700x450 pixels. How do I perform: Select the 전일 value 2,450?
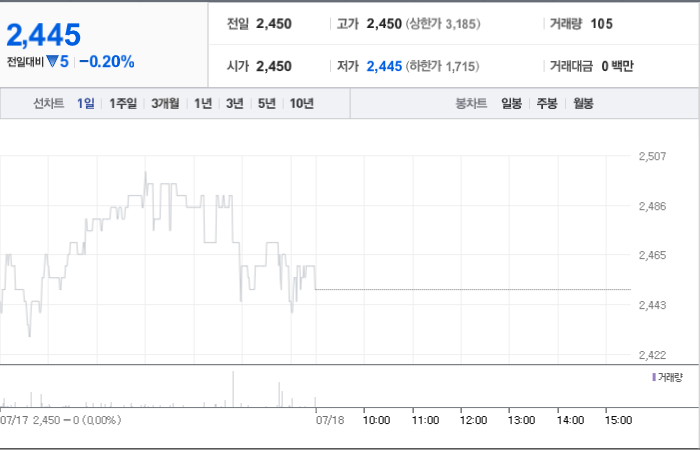(x=274, y=24)
